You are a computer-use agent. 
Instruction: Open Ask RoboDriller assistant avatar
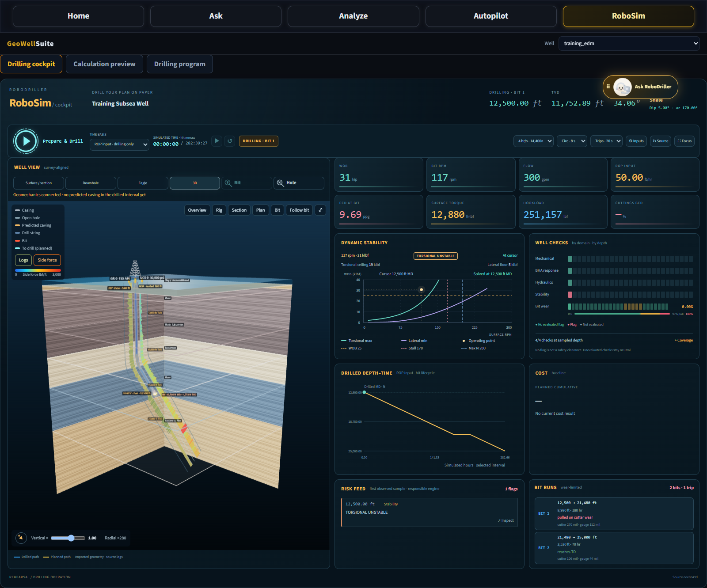click(x=622, y=87)
